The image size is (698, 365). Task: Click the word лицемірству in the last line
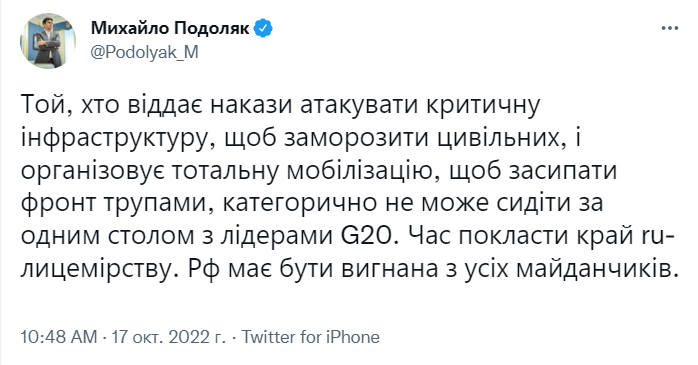[x=96, y=270]
